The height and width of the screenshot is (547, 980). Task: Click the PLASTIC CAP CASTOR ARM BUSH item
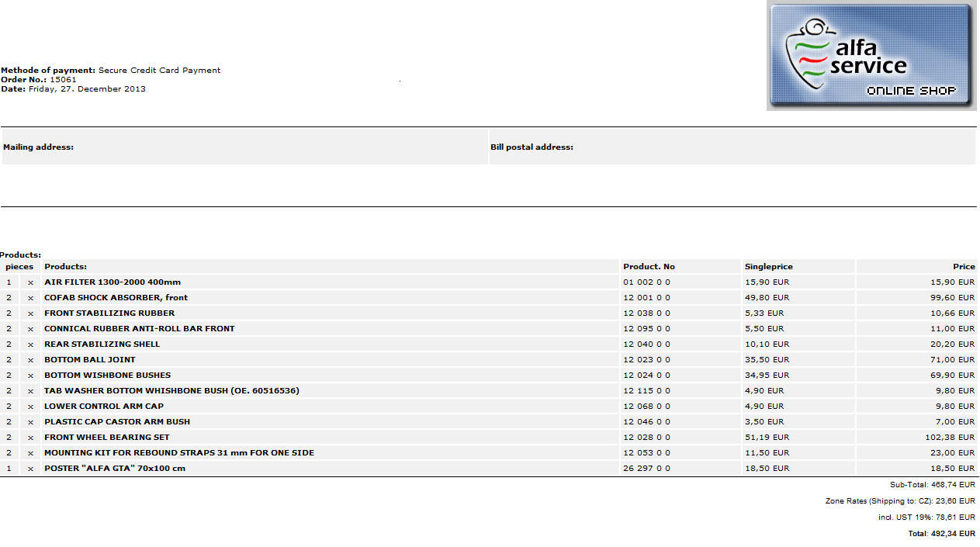117,422
